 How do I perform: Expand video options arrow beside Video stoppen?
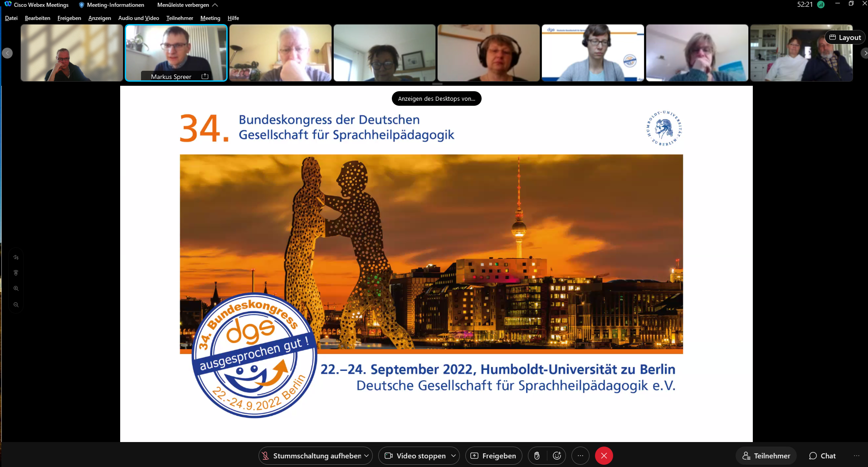454,456
